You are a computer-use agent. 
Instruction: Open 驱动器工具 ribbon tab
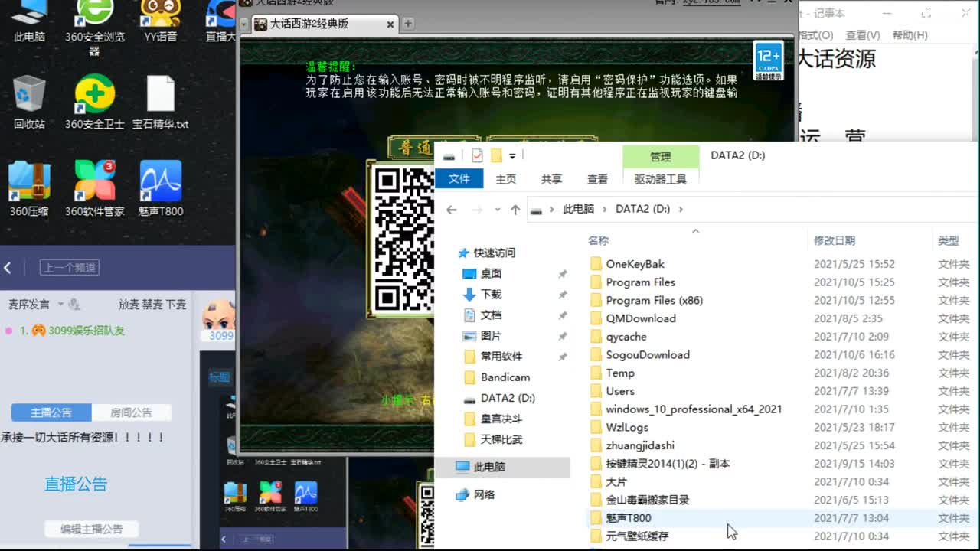point(661,179)
